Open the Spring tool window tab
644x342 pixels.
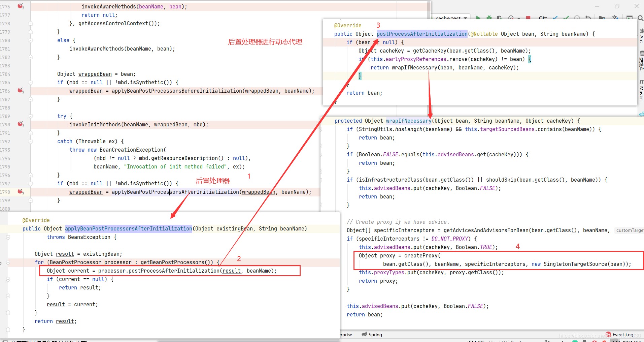[x=372, y=335]
